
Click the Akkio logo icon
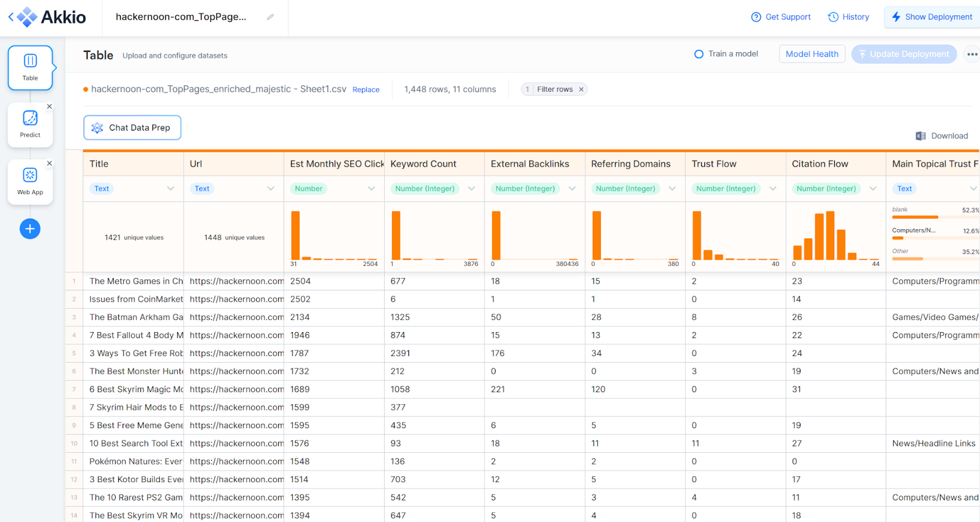pyautogui.click(x=27, y=17)
